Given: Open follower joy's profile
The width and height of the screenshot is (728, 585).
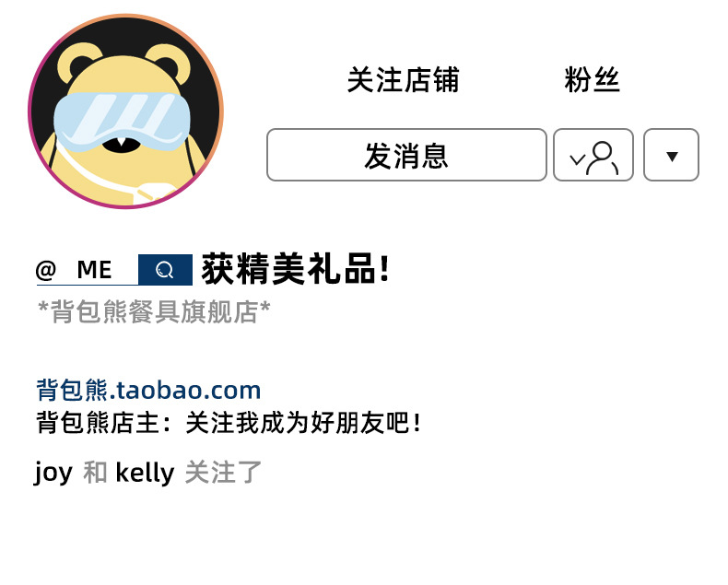Looking at the screenshot, I should pos(53,474).
